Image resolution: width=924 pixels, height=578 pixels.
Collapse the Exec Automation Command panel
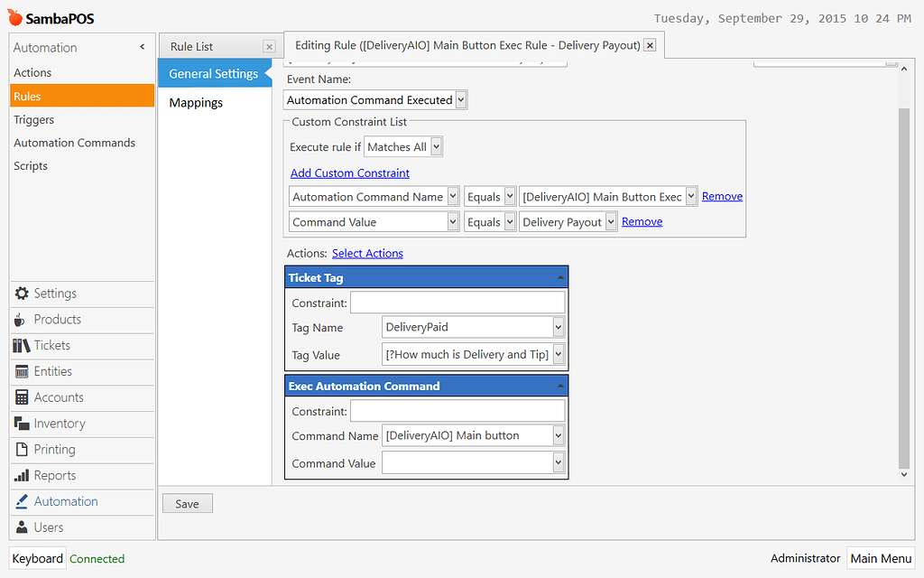tap(559, 386)
